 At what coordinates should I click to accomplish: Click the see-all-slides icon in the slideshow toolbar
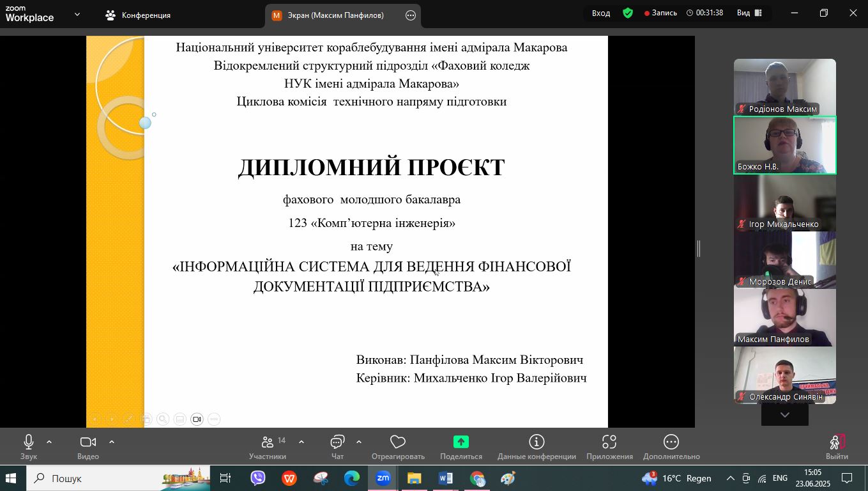click(146, 419)
